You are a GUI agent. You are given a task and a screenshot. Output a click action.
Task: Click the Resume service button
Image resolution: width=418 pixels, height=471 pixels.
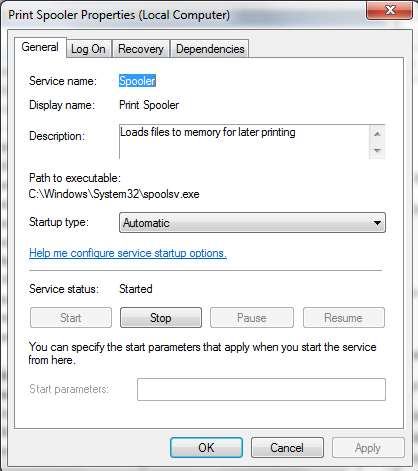pos(344,318)
